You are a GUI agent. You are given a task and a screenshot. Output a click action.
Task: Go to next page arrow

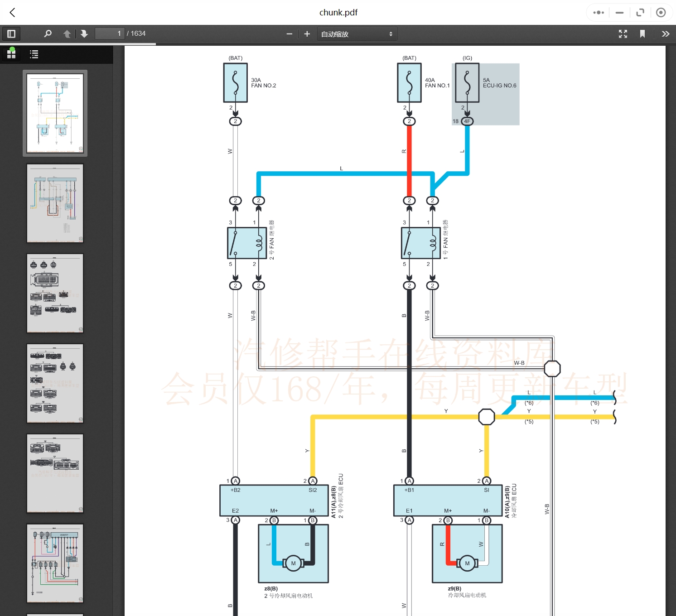coord(84,34)
